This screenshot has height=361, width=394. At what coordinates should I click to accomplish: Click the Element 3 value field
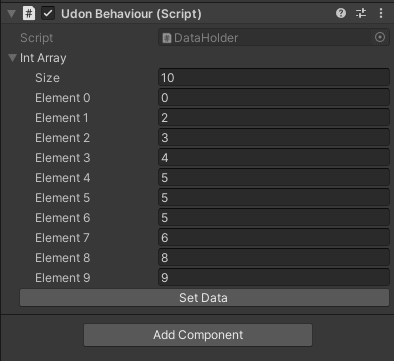pyautogui.click(x=274, y=158)
